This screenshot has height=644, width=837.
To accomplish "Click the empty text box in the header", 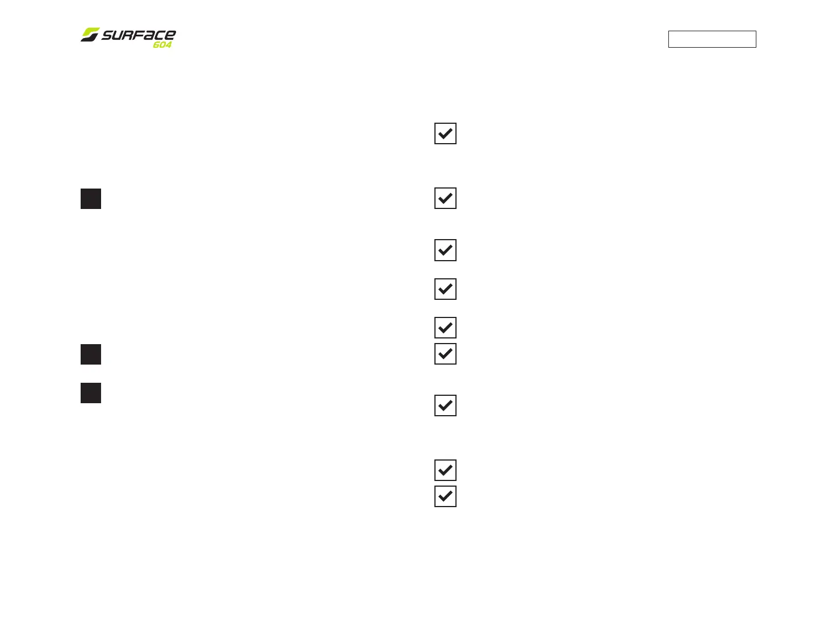I will pos(712,39).
